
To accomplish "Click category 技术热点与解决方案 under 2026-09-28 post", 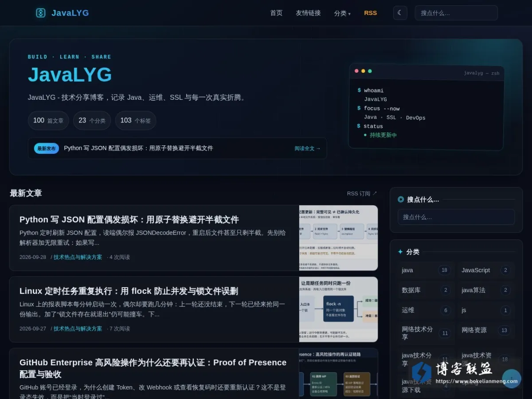I will [78, 257].
